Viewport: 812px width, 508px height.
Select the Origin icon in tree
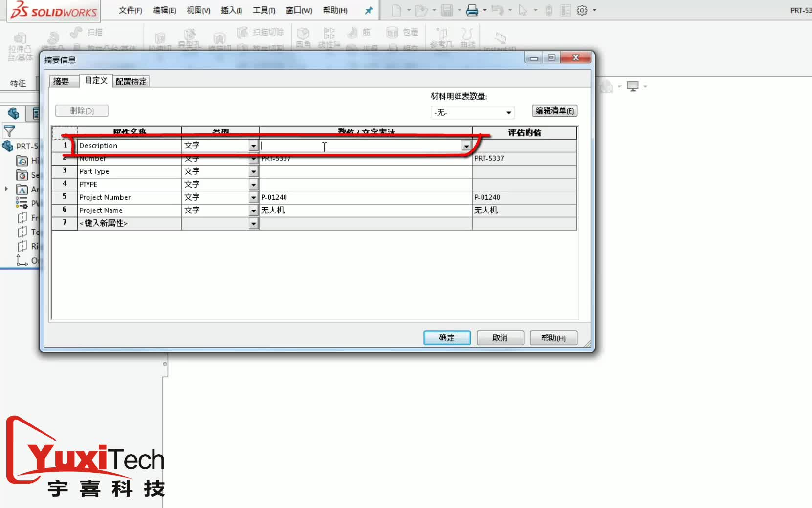click(22, 260)
